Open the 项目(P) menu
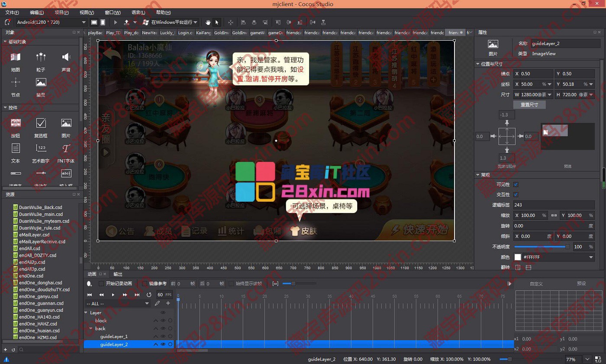Image resolution: width=606 pixels, height=364 pixels. pyautogui.click(x=62, y=13)
